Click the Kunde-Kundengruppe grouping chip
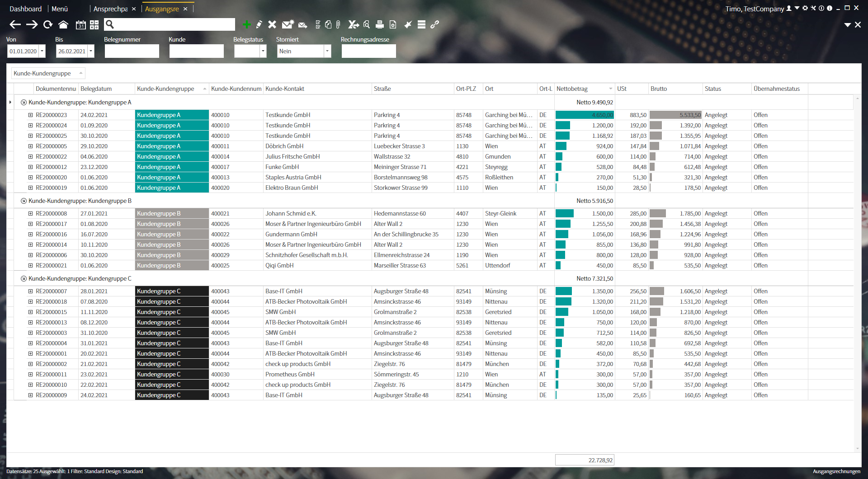This screenshot has height=479, width=868. (48, 73)
